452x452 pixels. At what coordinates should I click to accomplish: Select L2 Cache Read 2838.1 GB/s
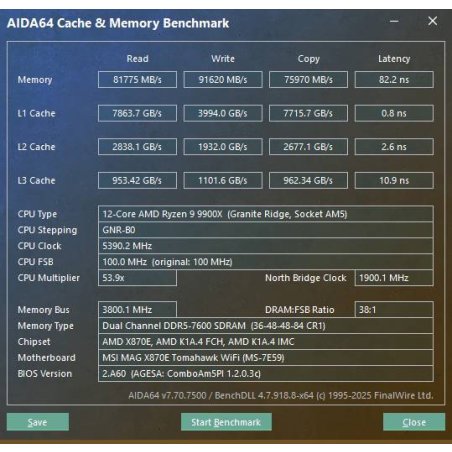(137, 147)
